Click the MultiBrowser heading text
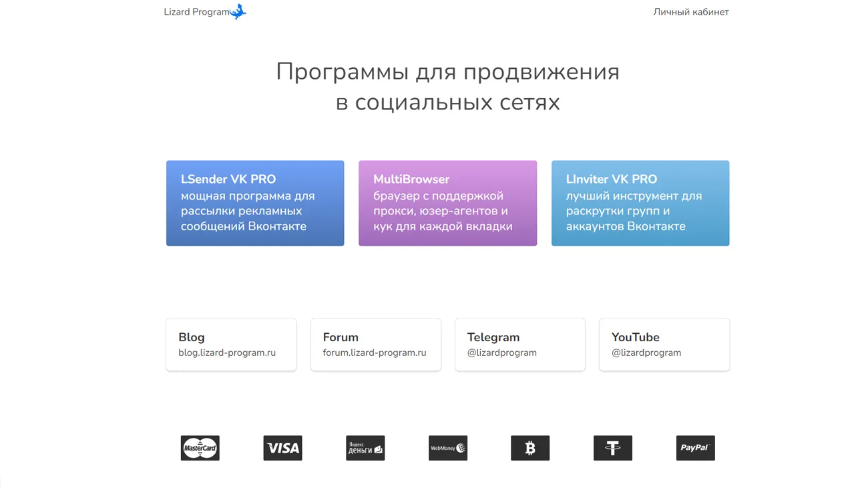Screen dimensions: 868x488 411,179
